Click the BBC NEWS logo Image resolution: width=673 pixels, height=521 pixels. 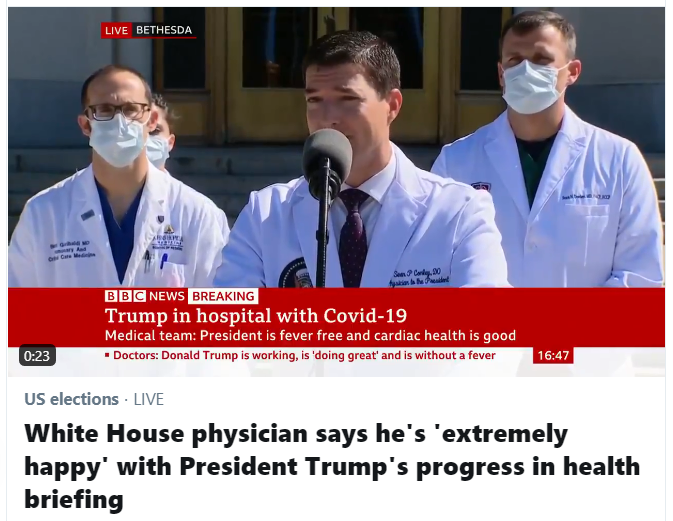tap(145, 296)
